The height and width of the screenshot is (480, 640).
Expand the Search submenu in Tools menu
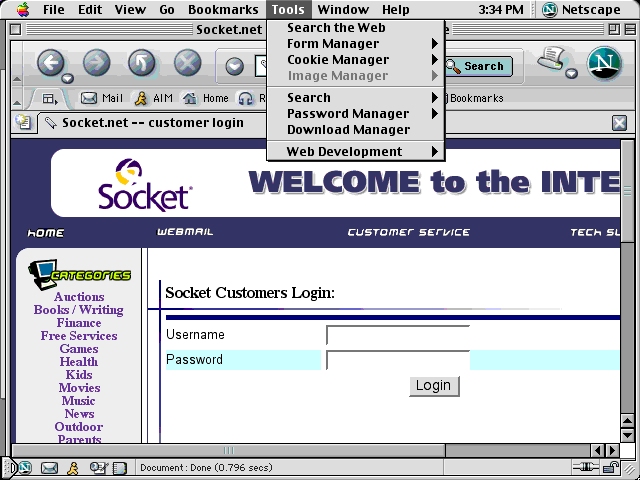tap(355, 98)
